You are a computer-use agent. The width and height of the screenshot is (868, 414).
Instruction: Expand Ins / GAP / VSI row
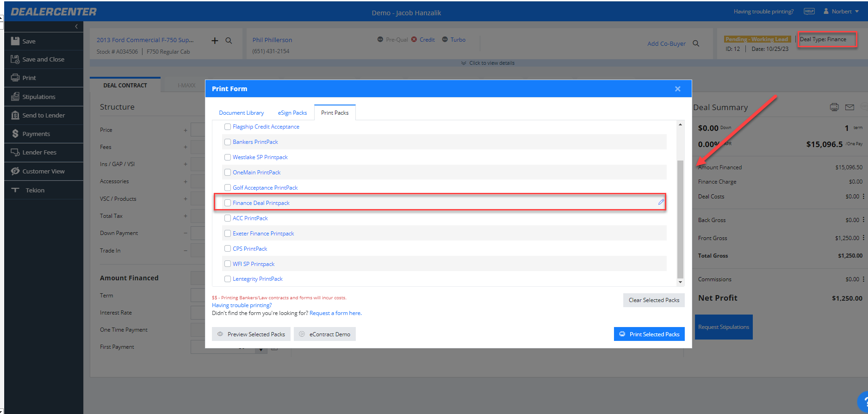click(186, 164)
